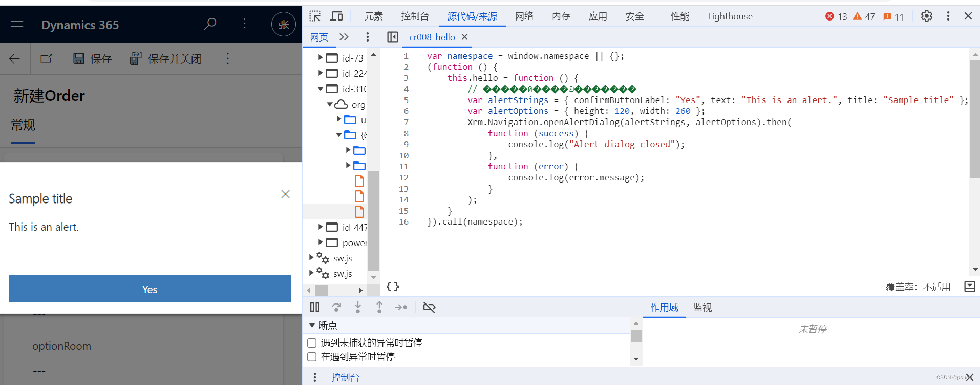This screenshot has width=980, height=385.
Task: Close the Sample title alert dialog
Action: click(x=285, y=194)
